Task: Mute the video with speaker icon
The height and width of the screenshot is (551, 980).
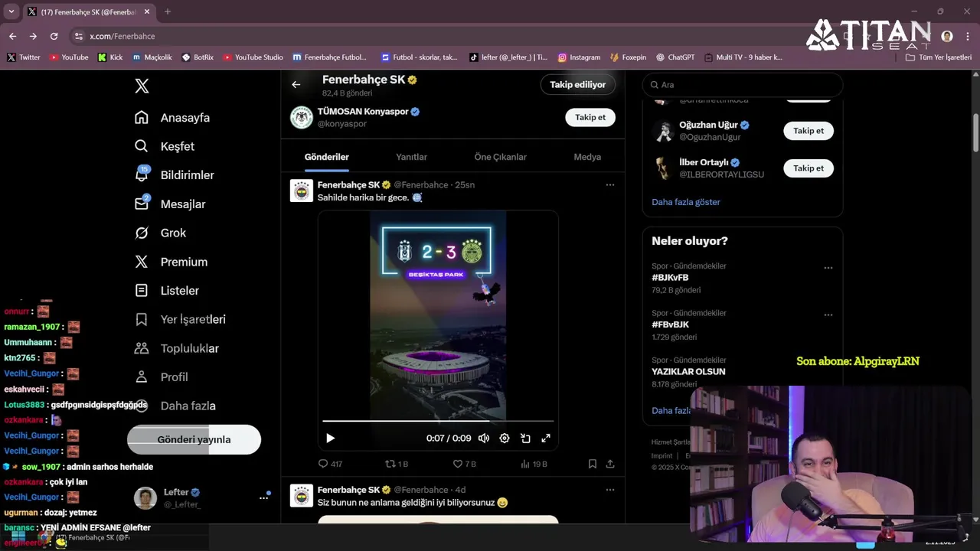Action: pos(484,439)
